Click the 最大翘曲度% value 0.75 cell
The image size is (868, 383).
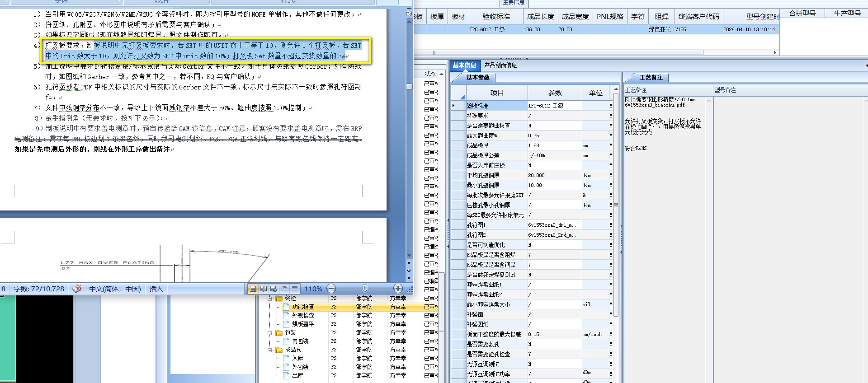554,135
